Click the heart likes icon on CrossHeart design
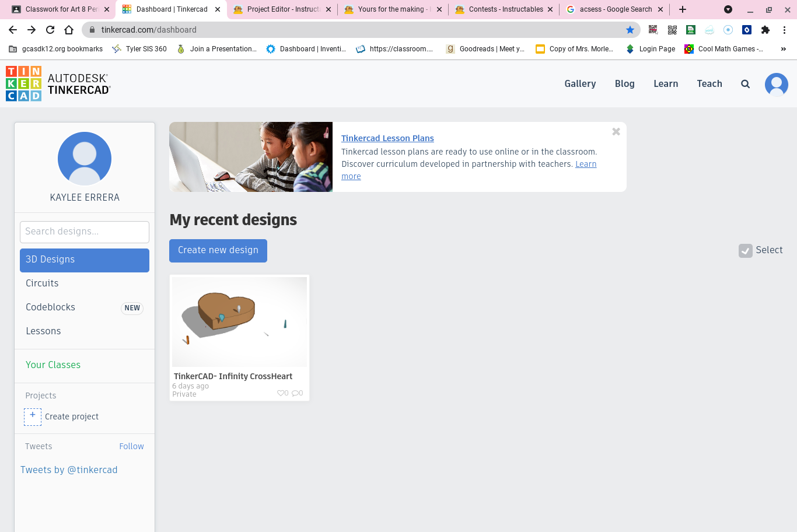The width and height of the screenshot is (797, 532). 281,393
